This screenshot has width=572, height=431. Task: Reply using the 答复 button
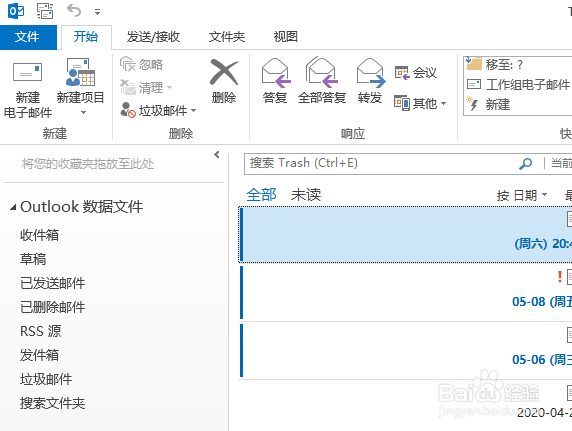pos(275,81)
